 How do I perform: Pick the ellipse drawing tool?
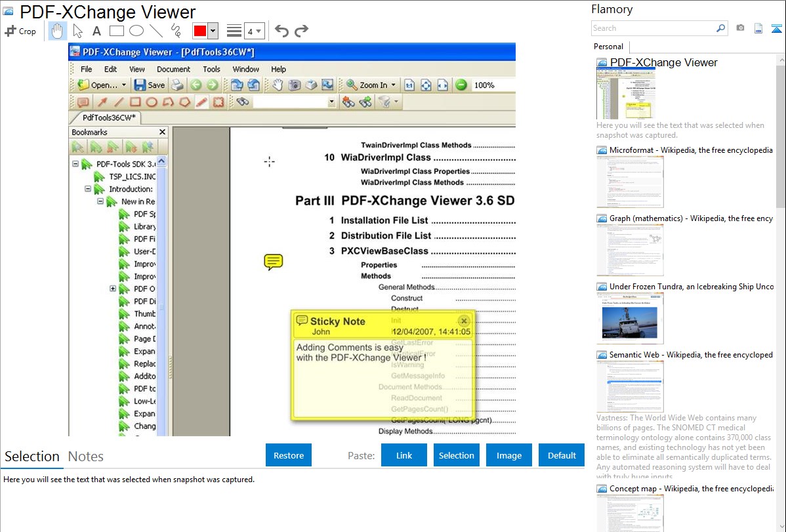pos(136,31)
